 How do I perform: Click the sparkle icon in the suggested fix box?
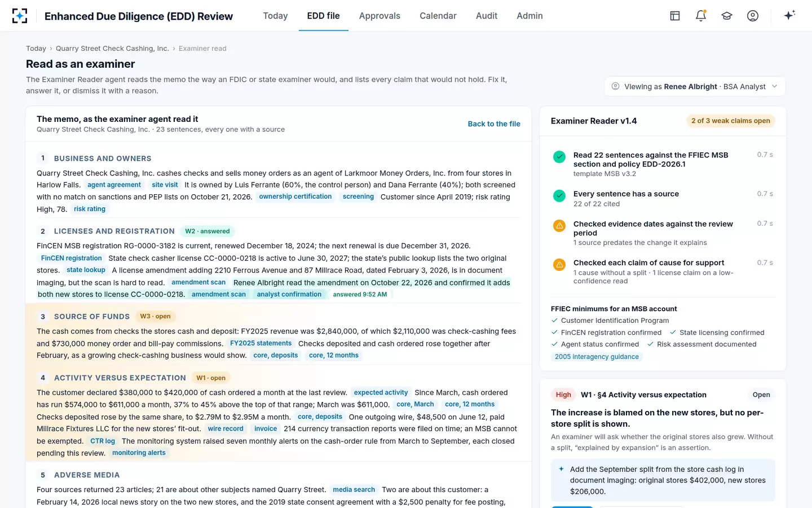coord(561,469)
